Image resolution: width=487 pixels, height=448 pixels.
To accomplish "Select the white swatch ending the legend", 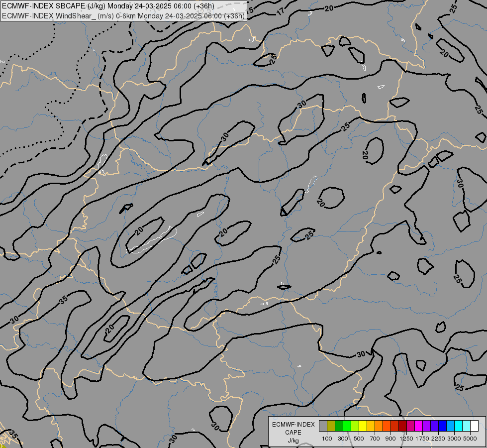I will coord(474,426).
